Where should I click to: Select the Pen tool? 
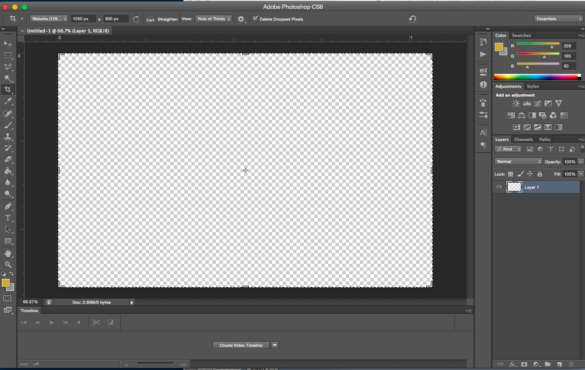tap(8, 206)
